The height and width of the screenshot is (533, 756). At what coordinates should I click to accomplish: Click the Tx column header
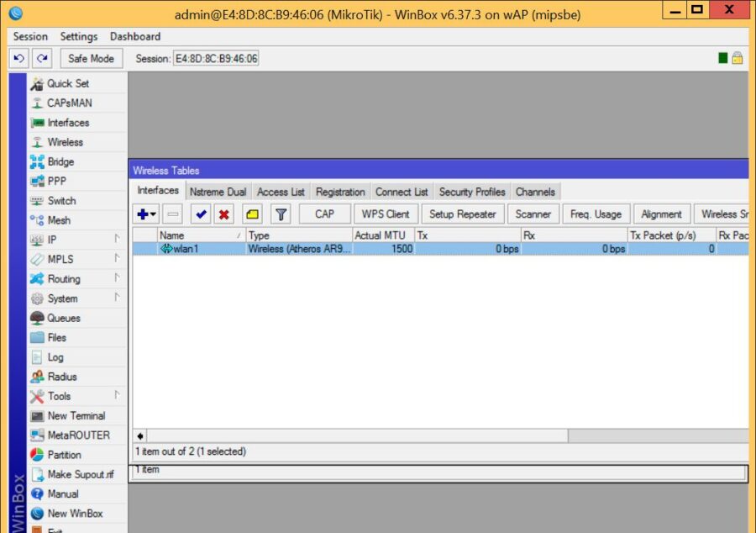(468, 235)
